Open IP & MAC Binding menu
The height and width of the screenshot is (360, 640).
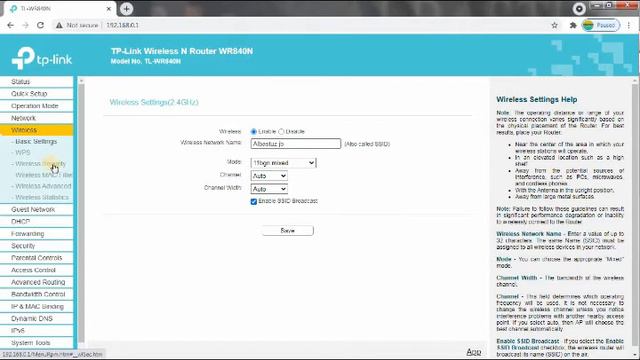tap(37, 307)
